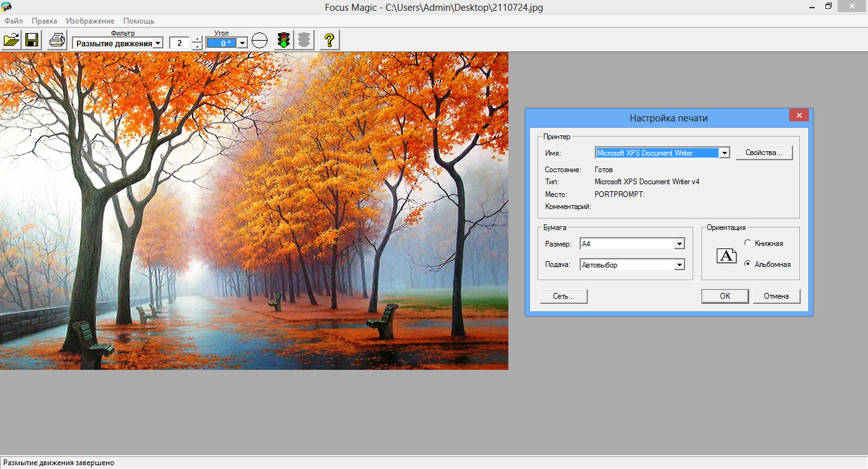Screen dimensions: 868x469
Task: Click the autumn park image preview
Action: click(x=254, y=211)
